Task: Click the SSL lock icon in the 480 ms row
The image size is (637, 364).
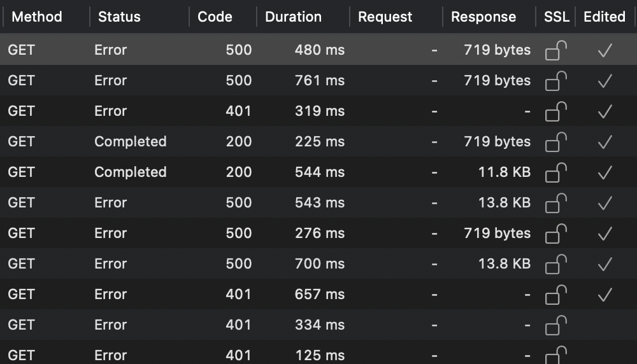Action: pos(556,50)
